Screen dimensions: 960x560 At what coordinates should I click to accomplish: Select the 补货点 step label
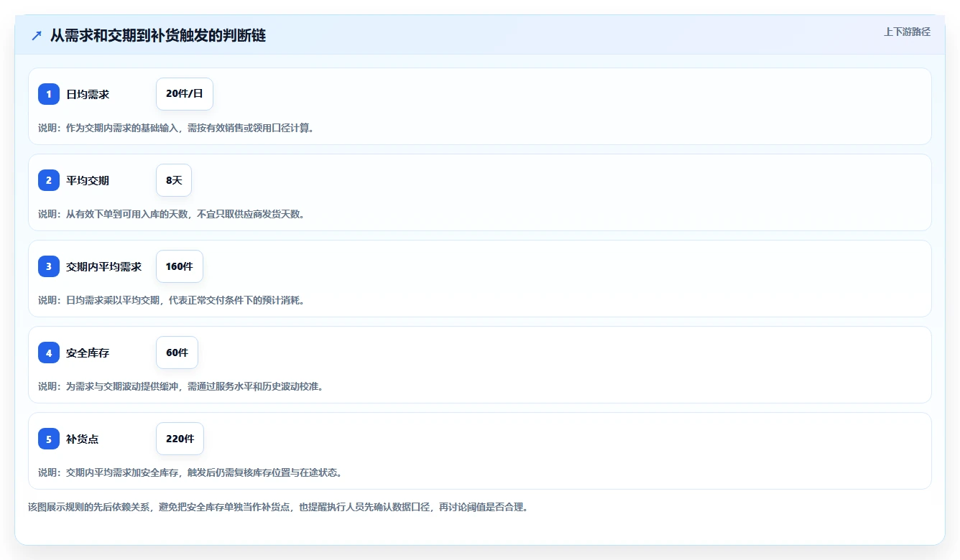click(x=83, y=439)
